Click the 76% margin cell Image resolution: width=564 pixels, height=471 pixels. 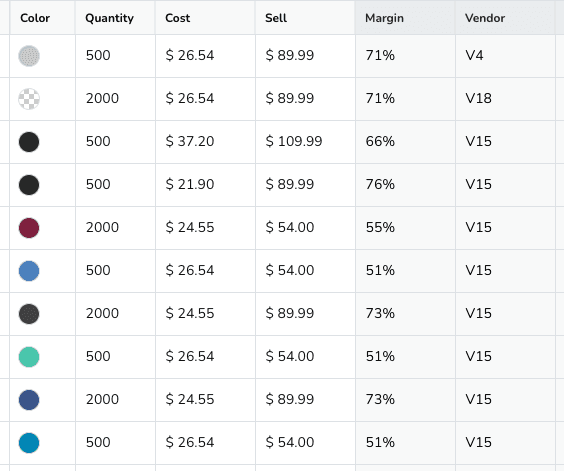pyautogui.click(x=405, y=185)
